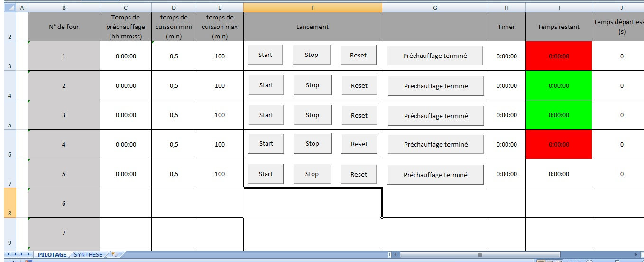The image size is (644, 262).
Task: Go to last sheet with navigation arrow
Action: click(29, 255)
